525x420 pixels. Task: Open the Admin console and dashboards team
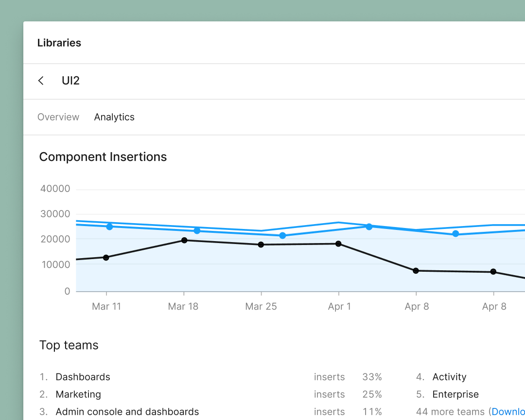127,411
